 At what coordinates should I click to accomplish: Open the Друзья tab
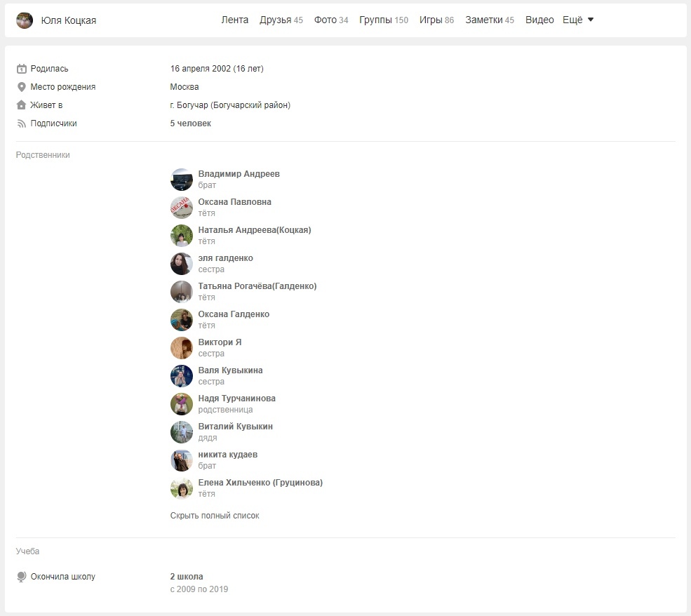pos(281,20)
